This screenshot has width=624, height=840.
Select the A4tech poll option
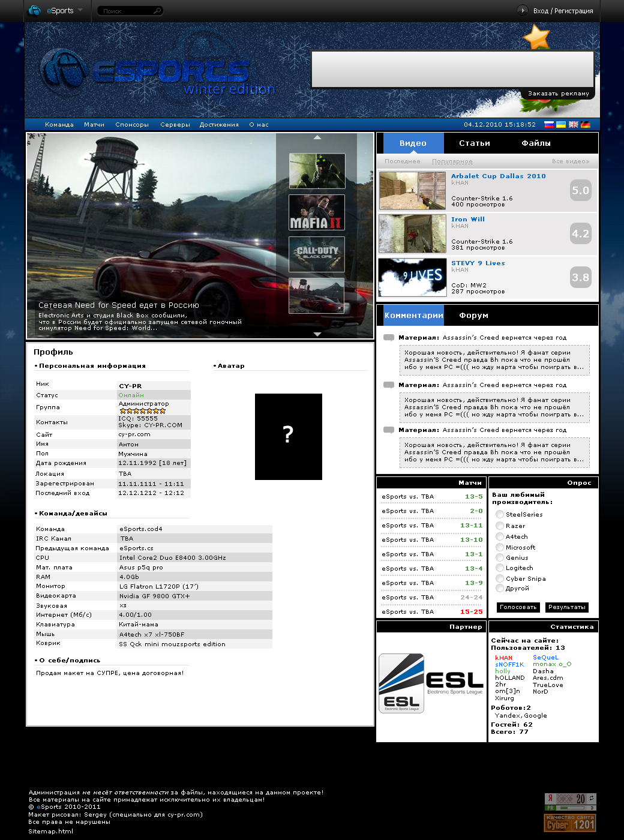pos(500,536)
